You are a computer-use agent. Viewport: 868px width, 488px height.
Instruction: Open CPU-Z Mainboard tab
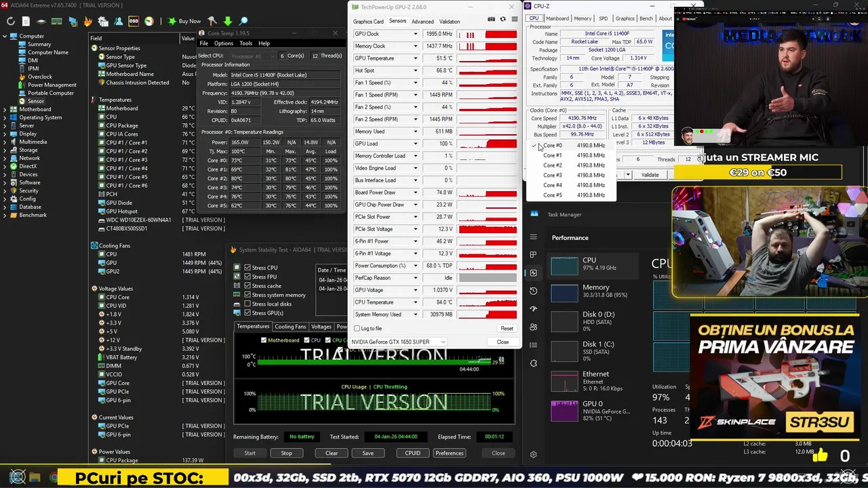click(x=557, y=18)
